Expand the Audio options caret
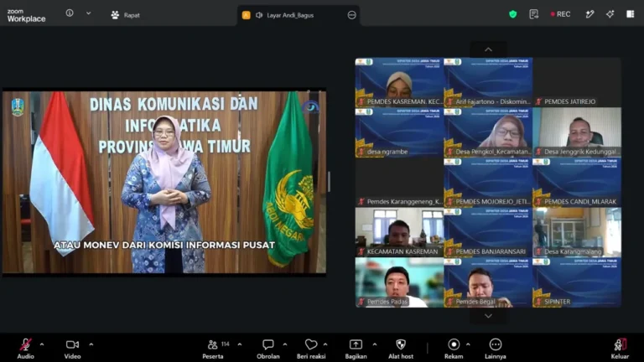Image resolution: width=644 pixels, height=362 pixels. 42,344
